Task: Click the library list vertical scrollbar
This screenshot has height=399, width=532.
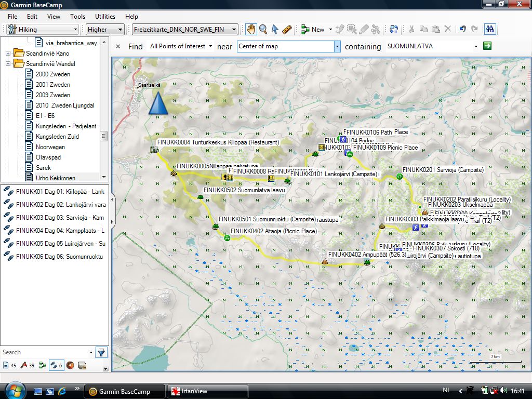Action: [x=104, y=136]
